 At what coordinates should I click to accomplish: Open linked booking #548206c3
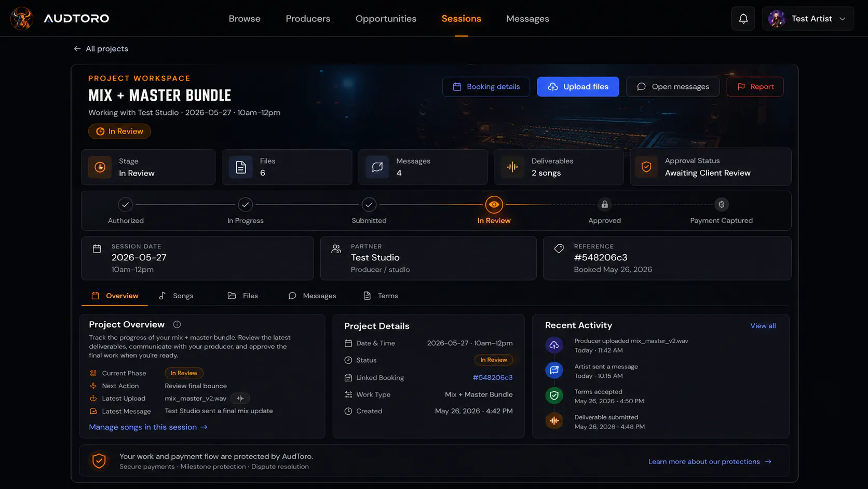pyautogui.click(x=493, y=378)
